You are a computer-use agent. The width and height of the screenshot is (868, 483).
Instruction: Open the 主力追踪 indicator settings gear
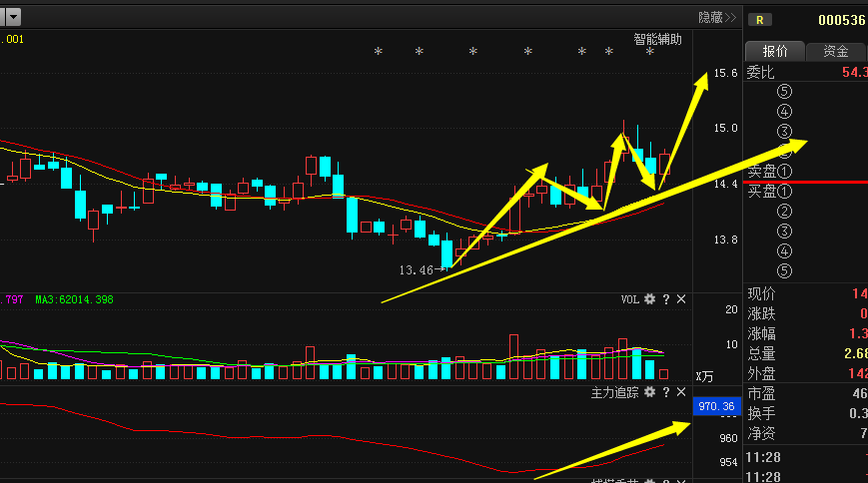[649, 392]
